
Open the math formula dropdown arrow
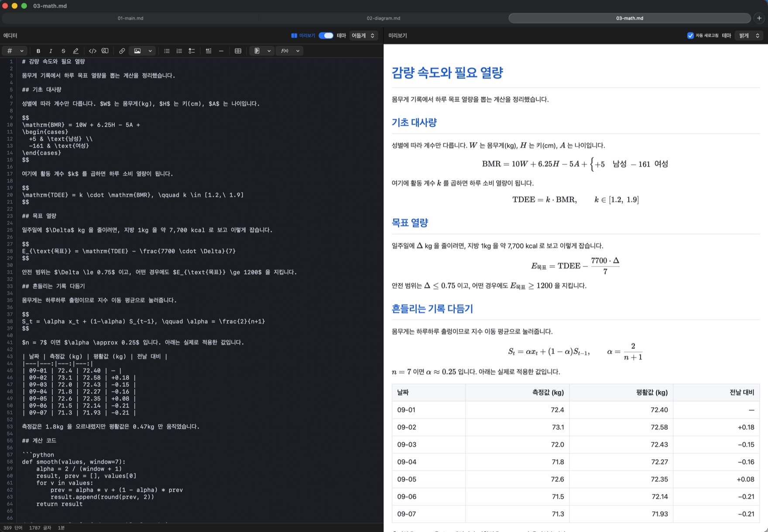[x=298, y=51]
